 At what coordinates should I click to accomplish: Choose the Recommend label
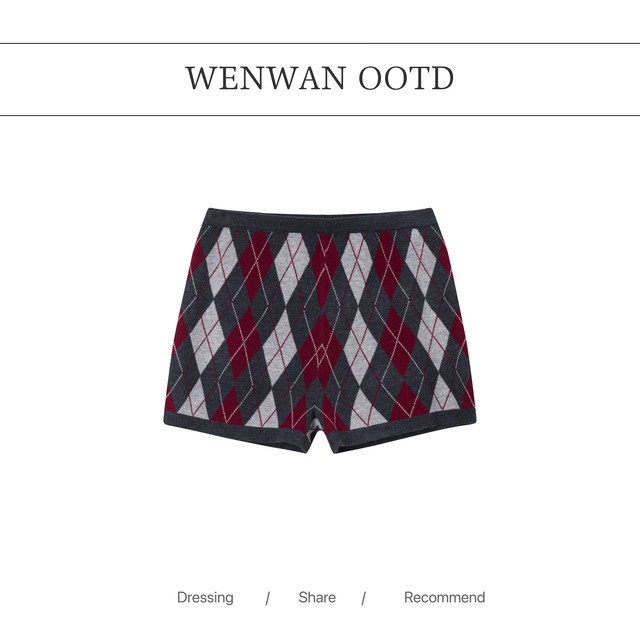(444, 597)
